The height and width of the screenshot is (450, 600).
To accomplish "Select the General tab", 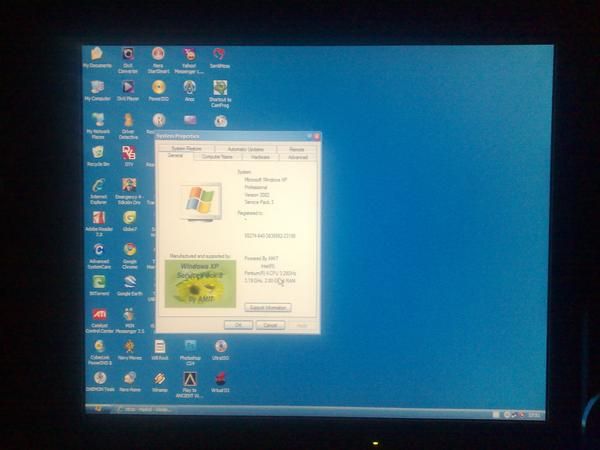I will point(175,156).
